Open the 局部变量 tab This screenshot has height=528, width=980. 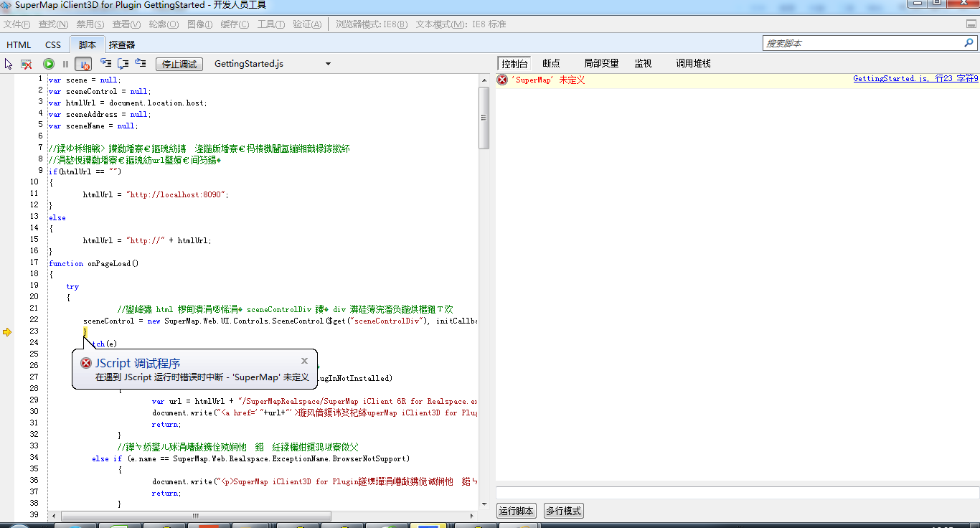601,63
